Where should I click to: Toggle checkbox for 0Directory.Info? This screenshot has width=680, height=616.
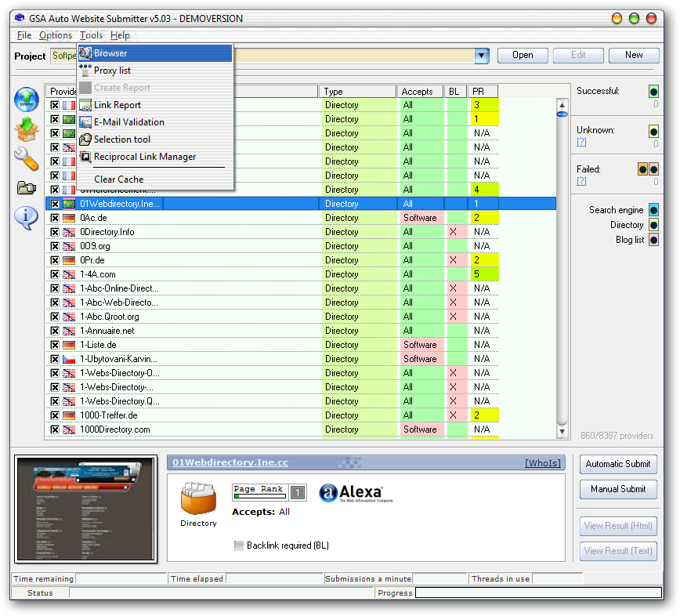pyautogui.click(x=55, y=232)
